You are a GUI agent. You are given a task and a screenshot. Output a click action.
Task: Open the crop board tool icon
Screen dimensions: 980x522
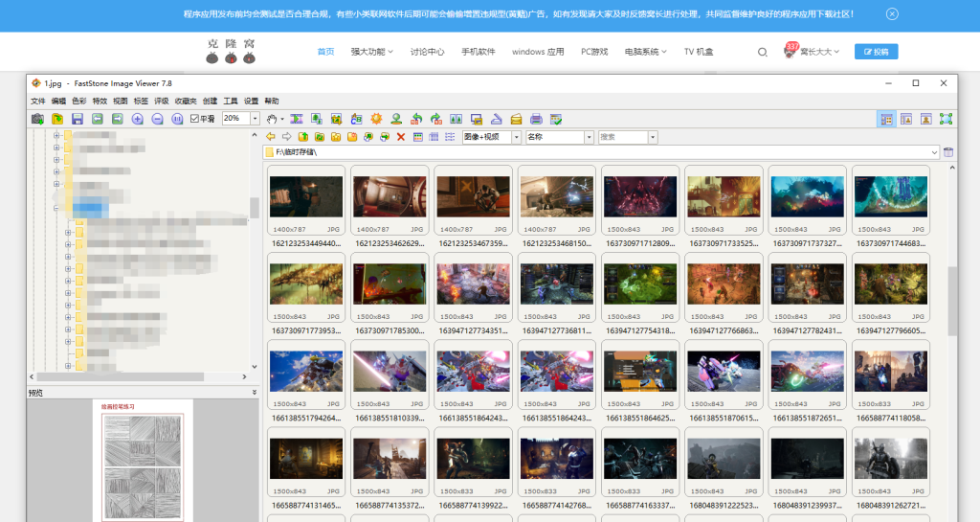click(x=337, y=119)
